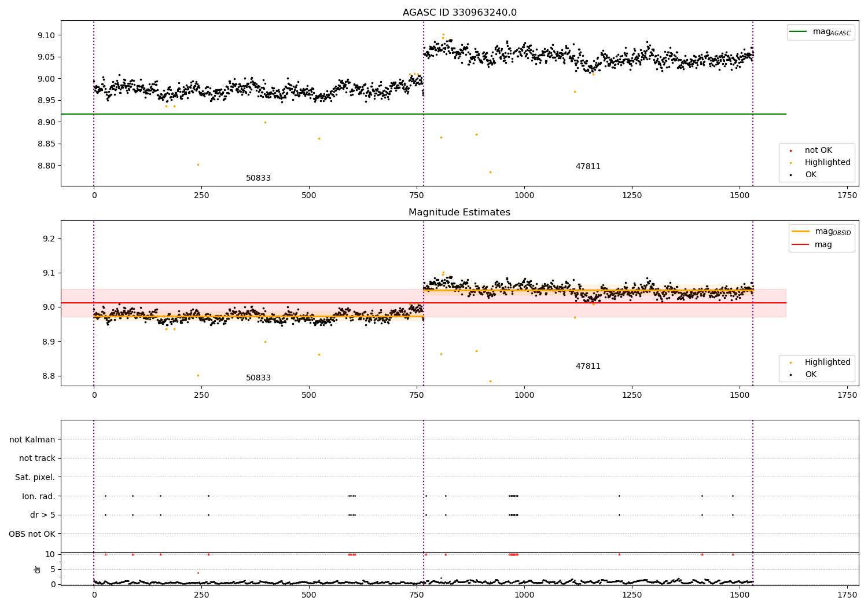Image resolution: width=868 pixels, height=608 pixels.
Task: Click x-axis tick "500" under Magnitude Estimates plot
Action: tap(309, 395)
